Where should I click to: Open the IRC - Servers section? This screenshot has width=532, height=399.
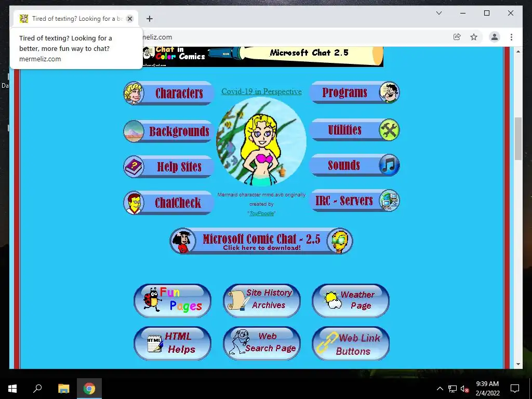[x=355, y=201]
